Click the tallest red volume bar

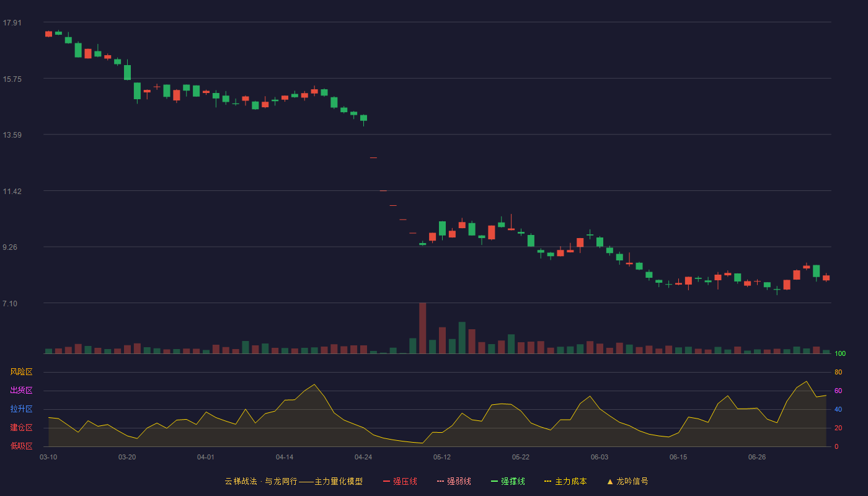point(423,328)
